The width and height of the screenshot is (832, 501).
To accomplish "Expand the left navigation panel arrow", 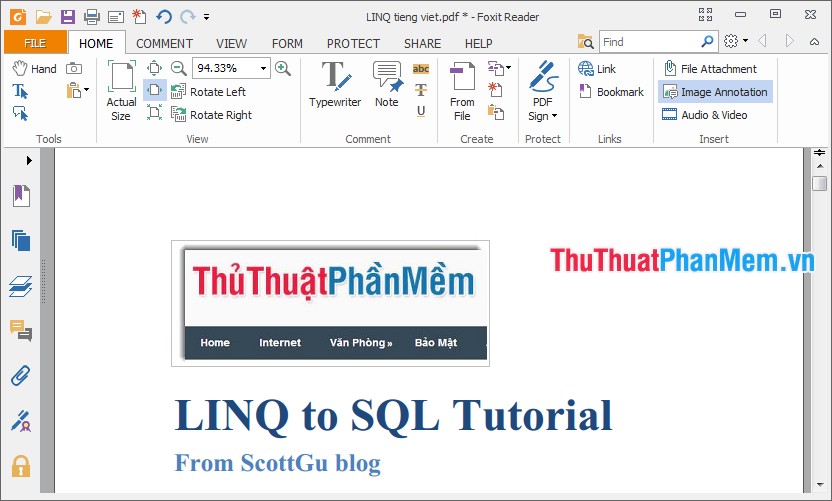I will coord(29,160).
